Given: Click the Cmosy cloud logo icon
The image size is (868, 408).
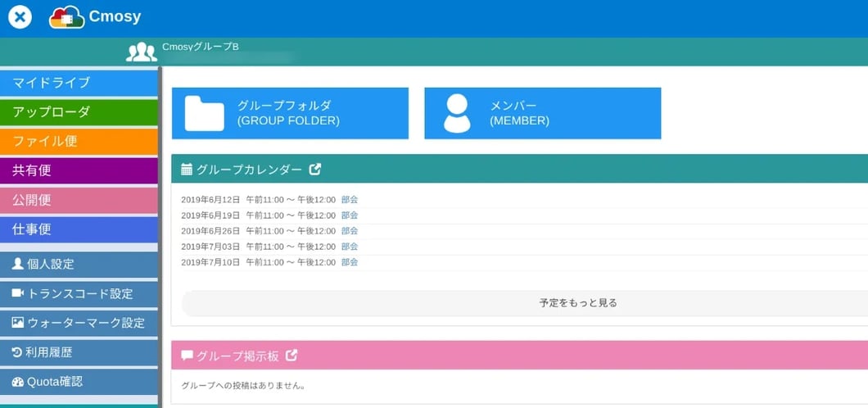Looking at the screenshot, I should 66,17.
